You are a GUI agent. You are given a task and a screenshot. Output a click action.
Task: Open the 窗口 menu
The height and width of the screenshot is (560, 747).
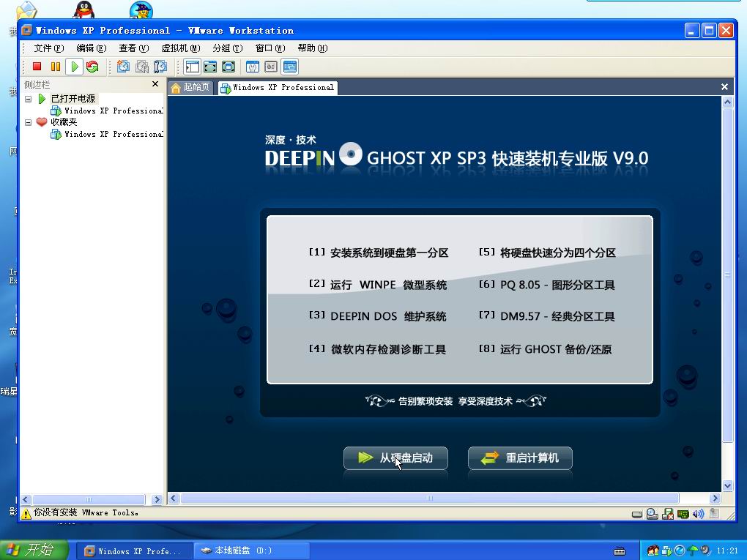pyautogui.click(x=270, y=48)
